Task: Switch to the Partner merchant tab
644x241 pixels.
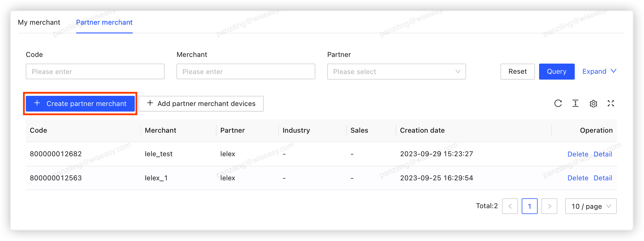Action: [104, 22]
